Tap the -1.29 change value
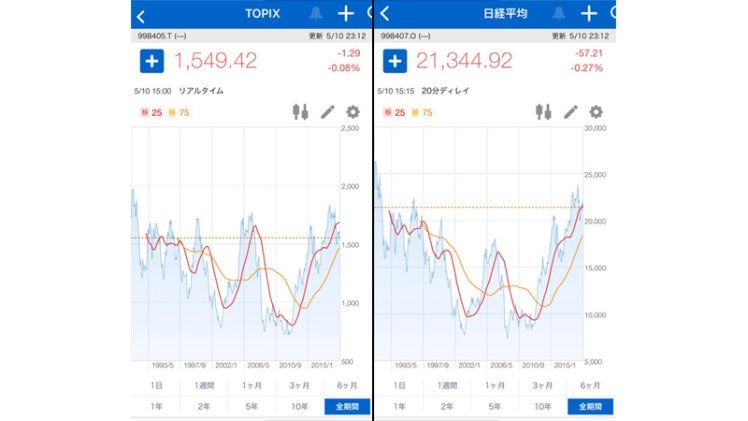This screenshot has width=748, height=421. tap(349, 53)
